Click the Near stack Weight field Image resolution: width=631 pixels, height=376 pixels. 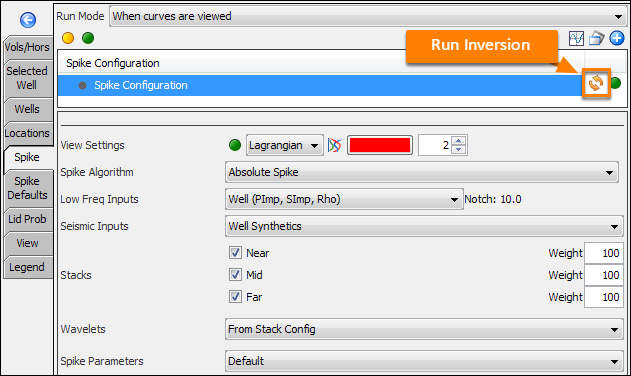pos(604,253)
